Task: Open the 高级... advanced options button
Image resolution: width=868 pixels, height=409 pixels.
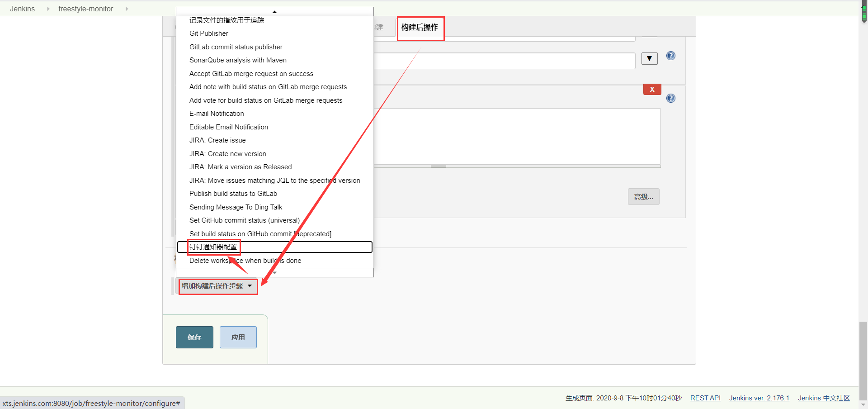Action: pyautogui.click(x=643, y=197)
